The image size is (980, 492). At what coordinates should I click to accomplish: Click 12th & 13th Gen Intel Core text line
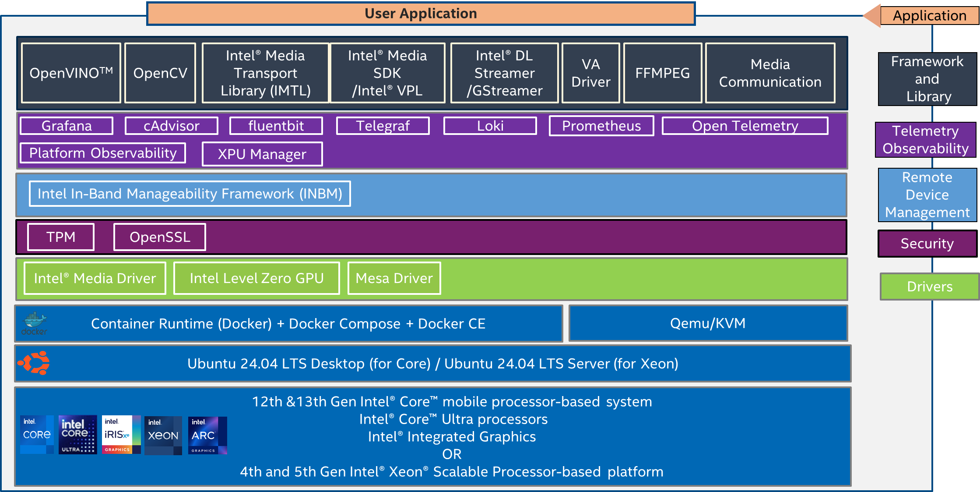[452, 401]
